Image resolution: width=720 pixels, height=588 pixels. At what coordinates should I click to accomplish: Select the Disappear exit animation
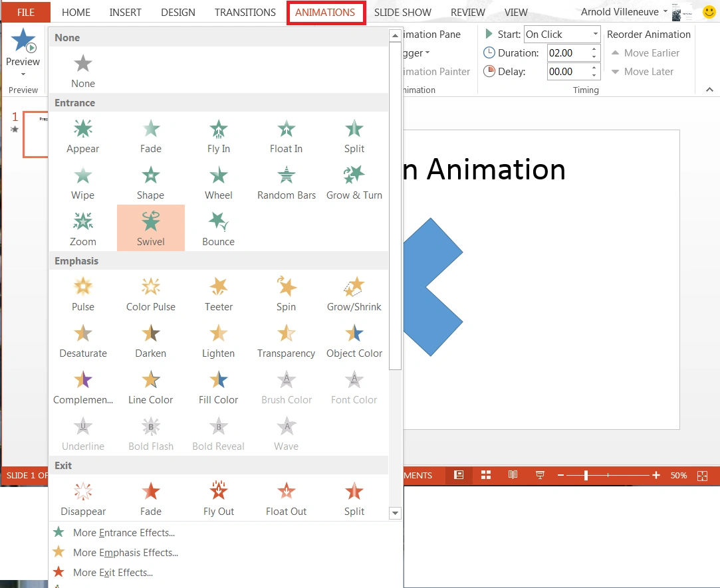point(83,498)
